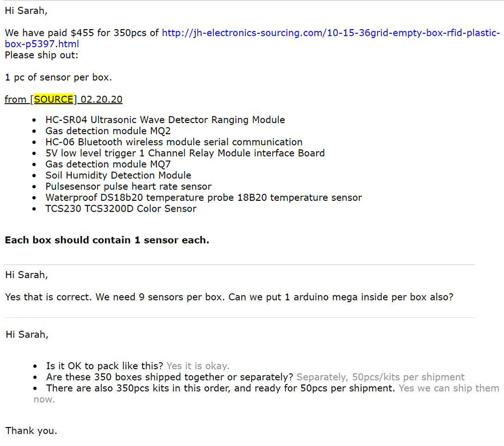This screenshot has width=504, height=446.
Task: Click the TCS230 TCS3200D Color Sensor item
Action: coord(121,209)
